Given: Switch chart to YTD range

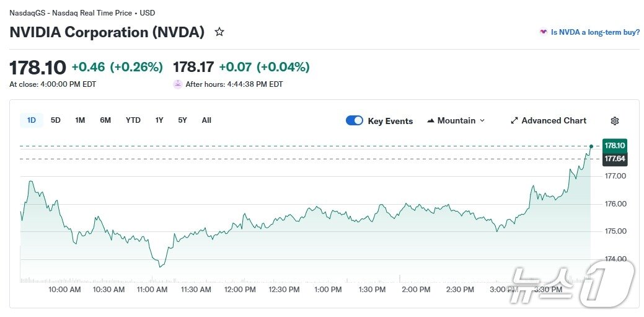Looking at the screenshot, I should click(x=133, y=120).
